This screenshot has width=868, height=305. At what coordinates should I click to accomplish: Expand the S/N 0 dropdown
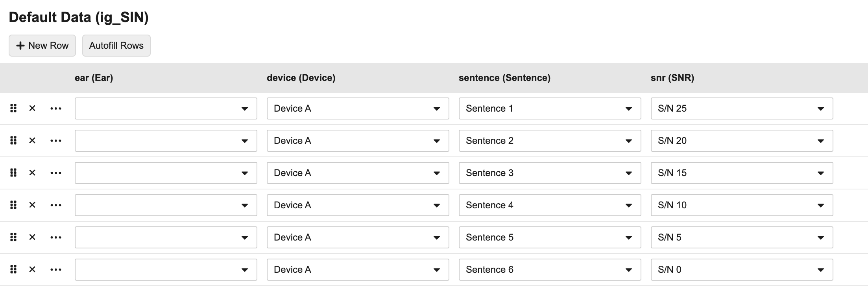pos(742,270)
